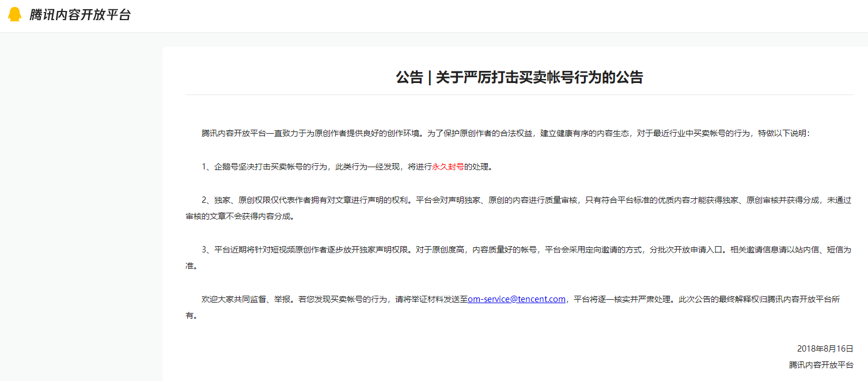Click the red text 永久封号

coord(448,167)
